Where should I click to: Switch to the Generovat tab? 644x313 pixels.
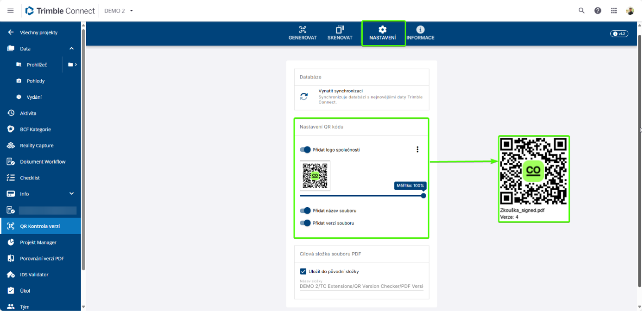coord(303,33)
